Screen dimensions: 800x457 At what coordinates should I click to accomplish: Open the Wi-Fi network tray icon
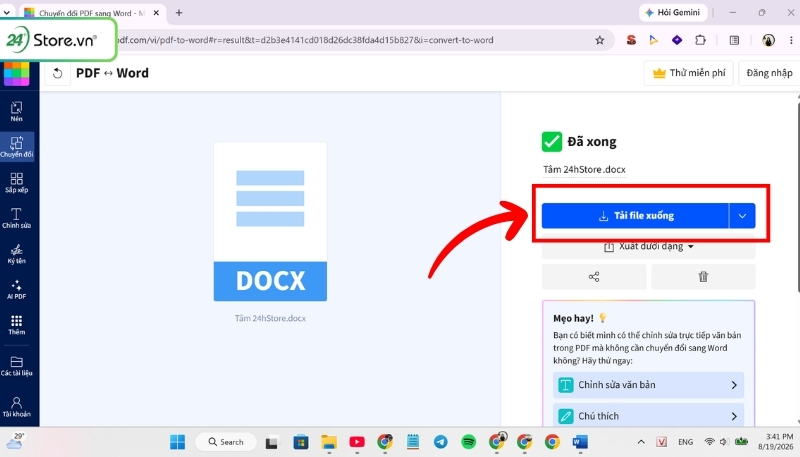click(x=709, y=442)
